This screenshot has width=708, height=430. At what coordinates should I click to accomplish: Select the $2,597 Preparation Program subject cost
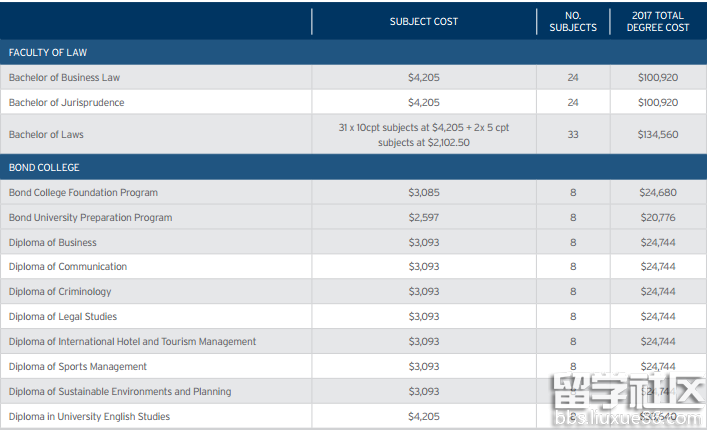click(x=424, y=217)
